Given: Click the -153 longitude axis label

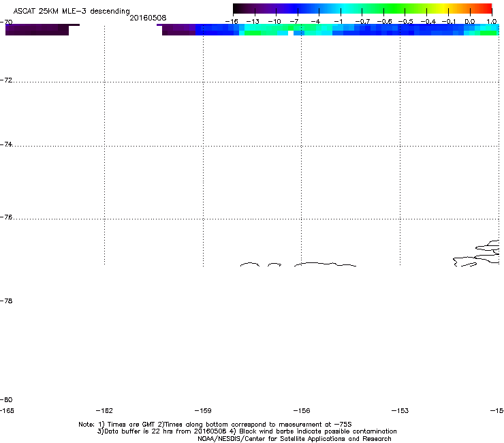Looking at the screenshot, I should tap(400, 411).
